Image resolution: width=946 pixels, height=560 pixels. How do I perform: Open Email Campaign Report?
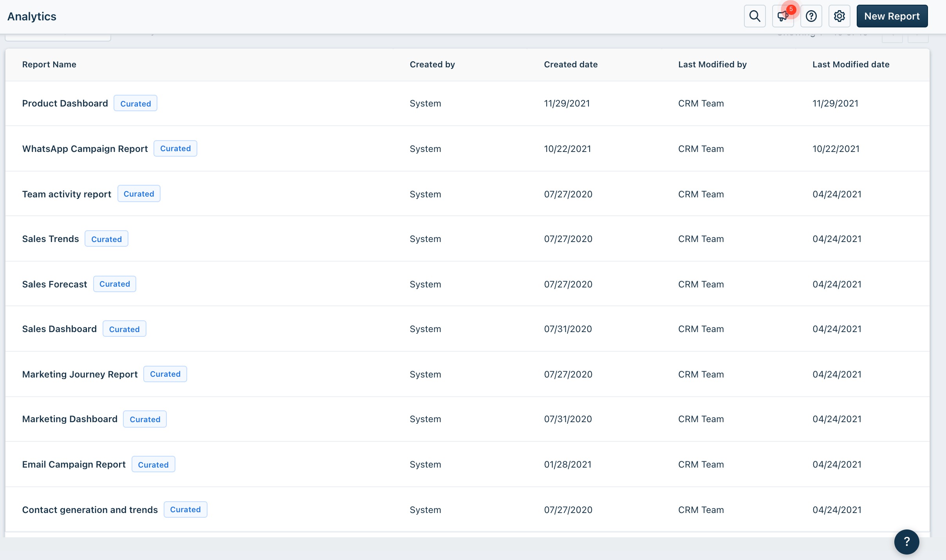[74, 464]
